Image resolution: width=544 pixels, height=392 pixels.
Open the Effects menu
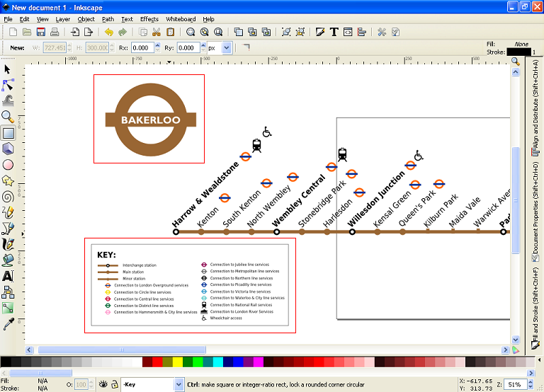tap(149, 19)
